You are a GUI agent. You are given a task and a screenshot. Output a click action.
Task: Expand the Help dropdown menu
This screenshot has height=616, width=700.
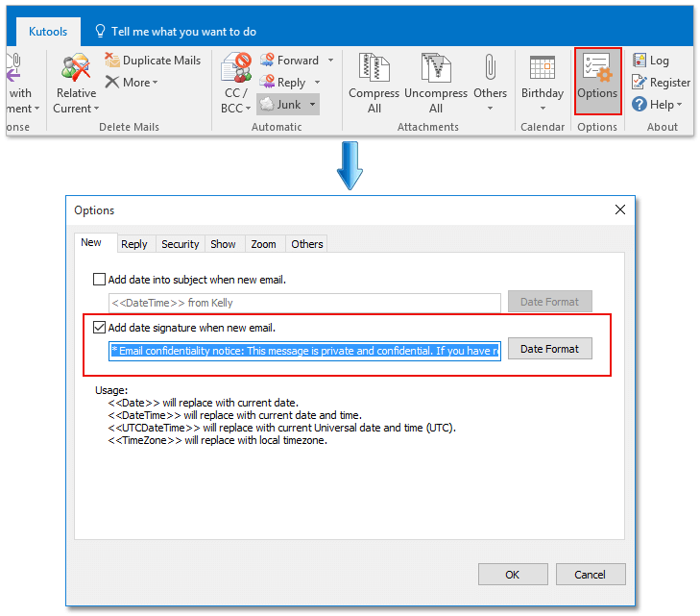679,105
